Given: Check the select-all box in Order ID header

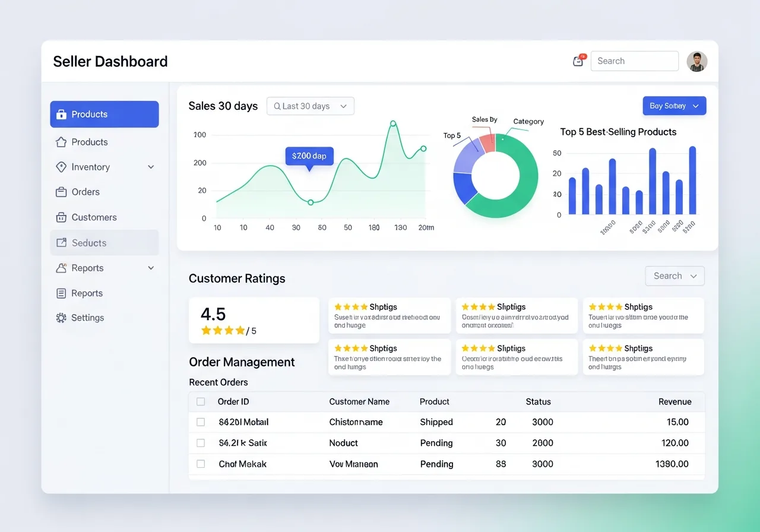Looking at the screenshot, I should tap(201, 402).
